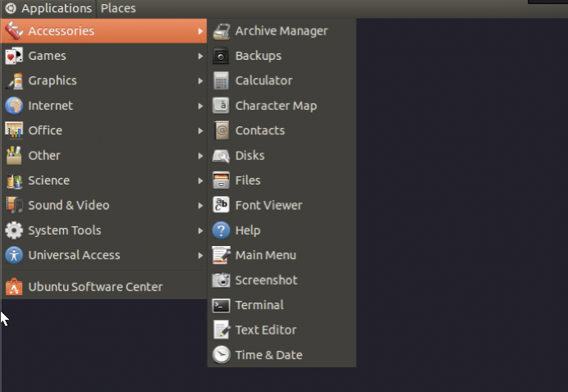Click the Backups safe icon

[x=221, y=56]
